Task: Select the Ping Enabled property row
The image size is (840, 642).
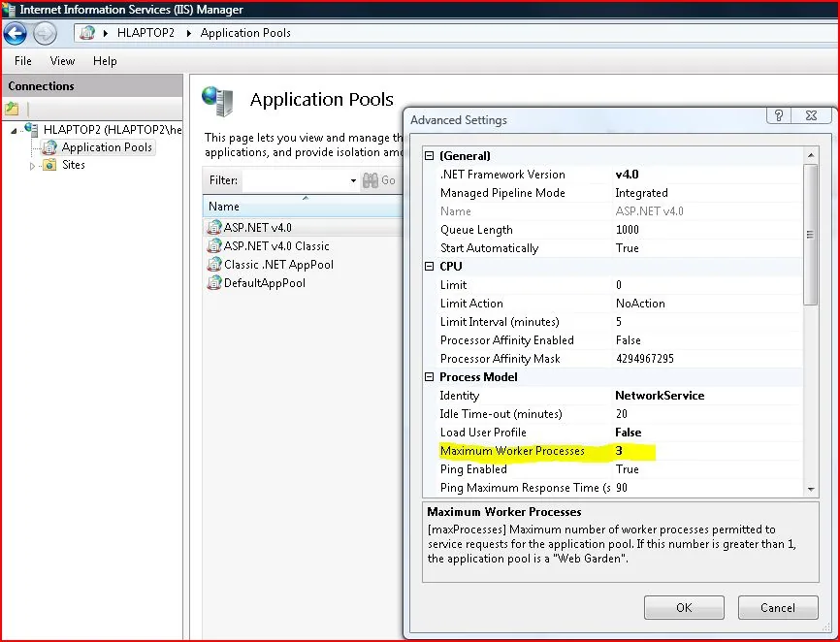Action: pyautogui.click(x=620, y=469)
